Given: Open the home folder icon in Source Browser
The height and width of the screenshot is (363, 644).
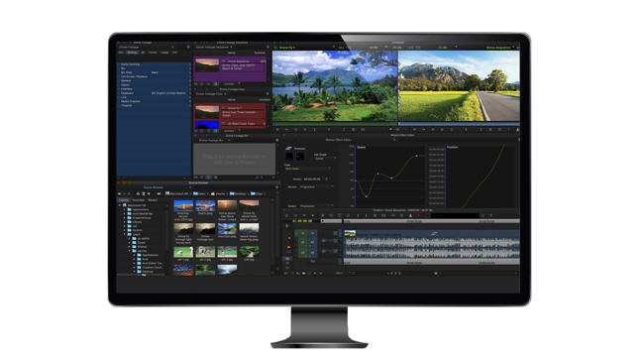Looking at the screenshot, I should point(138,193).
